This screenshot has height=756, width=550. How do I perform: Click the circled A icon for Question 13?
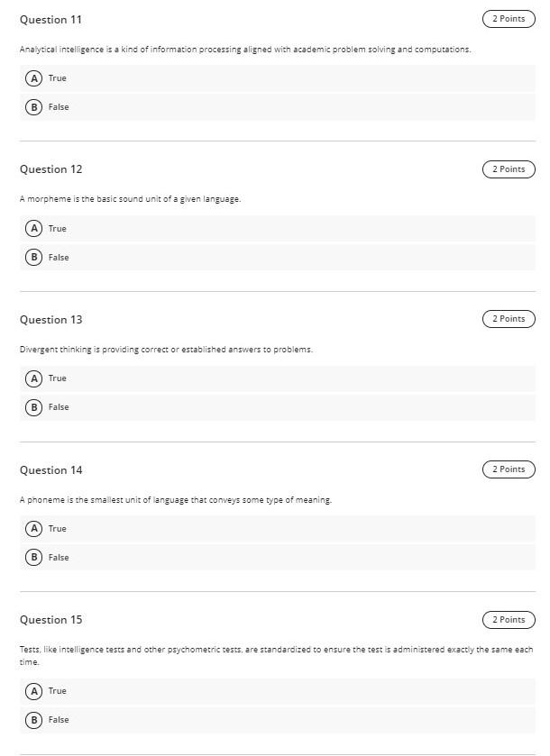pos(34,378)
